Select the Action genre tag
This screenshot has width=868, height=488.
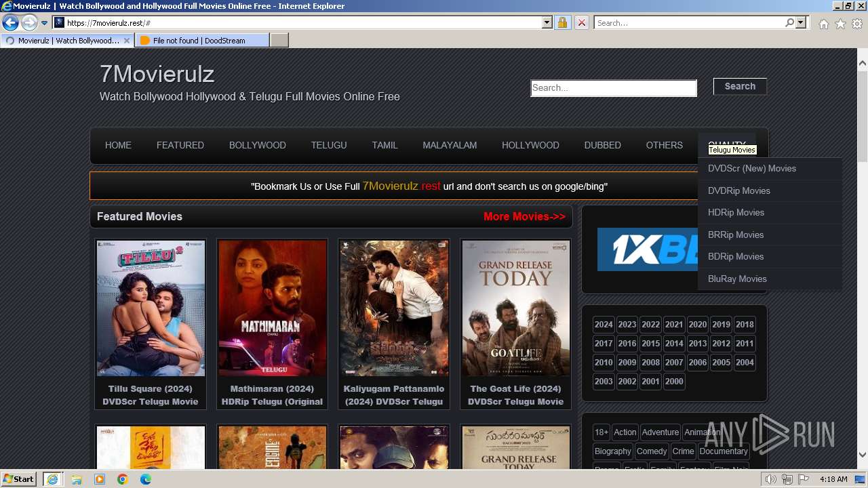click(x=625, y=432)
